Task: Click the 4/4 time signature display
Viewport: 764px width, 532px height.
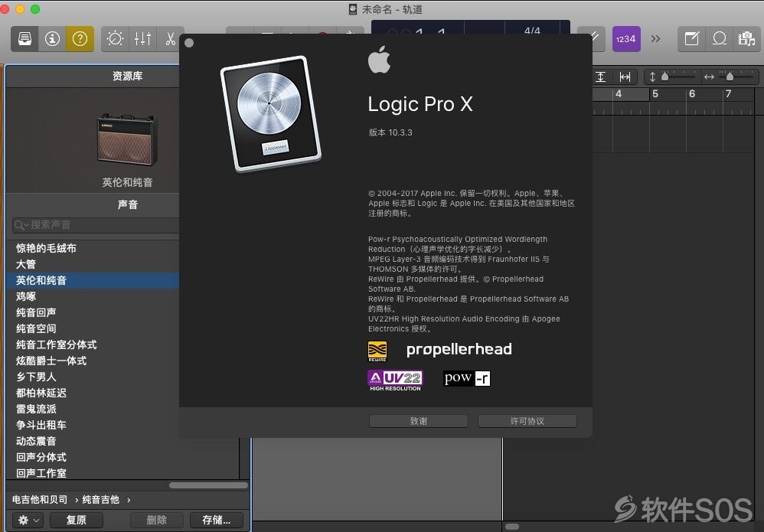Action: (532, 30)
